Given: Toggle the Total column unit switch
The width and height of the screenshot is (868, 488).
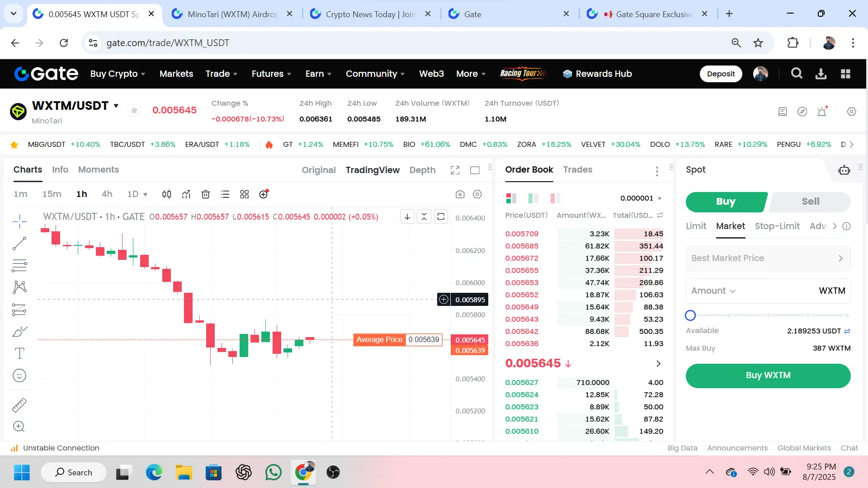Looking at the screenshot, I should pos(660,215).
